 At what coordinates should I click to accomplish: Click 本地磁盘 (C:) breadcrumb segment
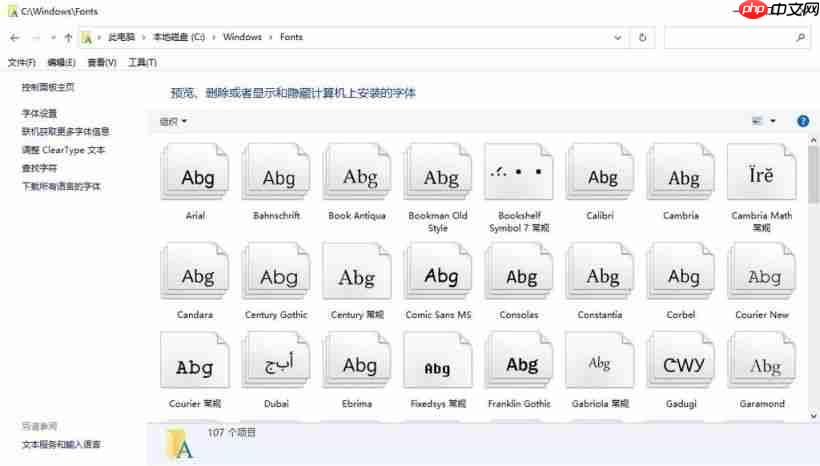tap(179, 37)
